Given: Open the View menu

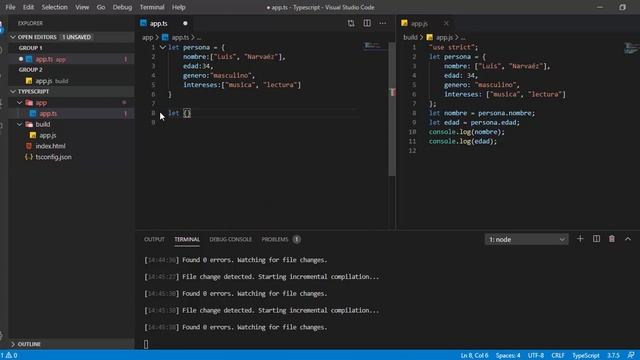Looking at the screenshot, I should pos(82,7).
